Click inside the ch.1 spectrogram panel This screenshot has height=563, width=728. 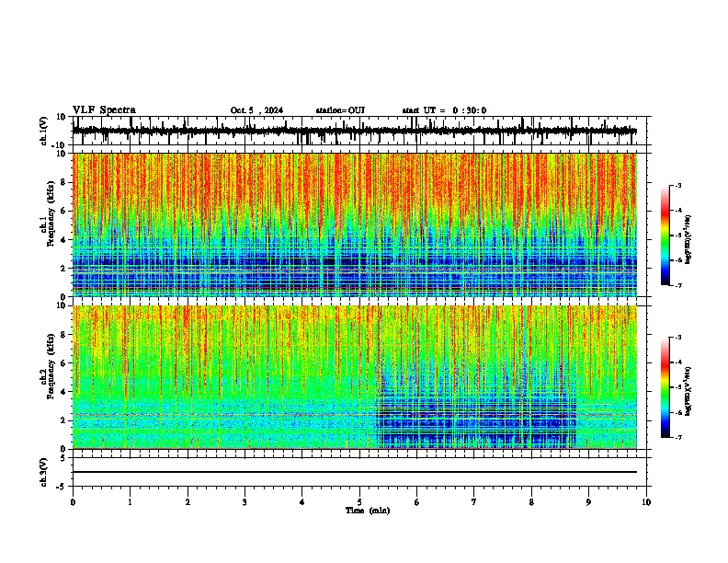[x=354, y=224]
